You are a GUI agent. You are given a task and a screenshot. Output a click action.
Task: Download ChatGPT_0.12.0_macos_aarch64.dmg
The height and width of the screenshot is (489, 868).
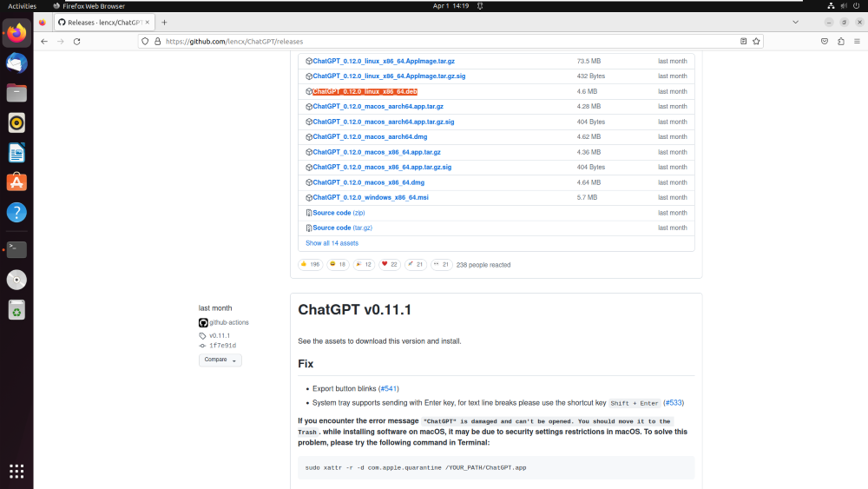coord(370,136)
